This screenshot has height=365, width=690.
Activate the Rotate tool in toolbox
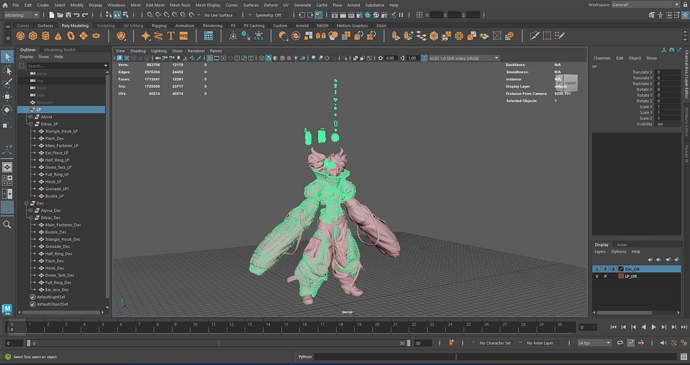tap(7, 110)
